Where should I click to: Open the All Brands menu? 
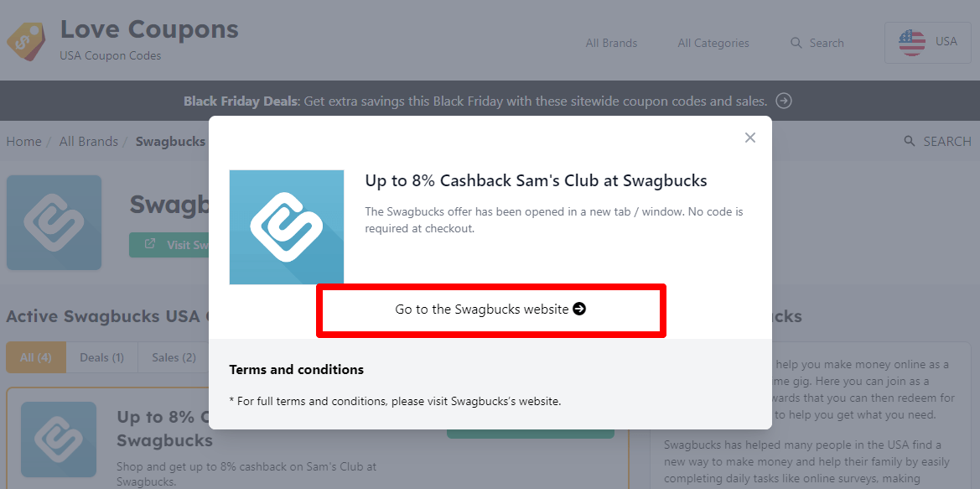611,43
